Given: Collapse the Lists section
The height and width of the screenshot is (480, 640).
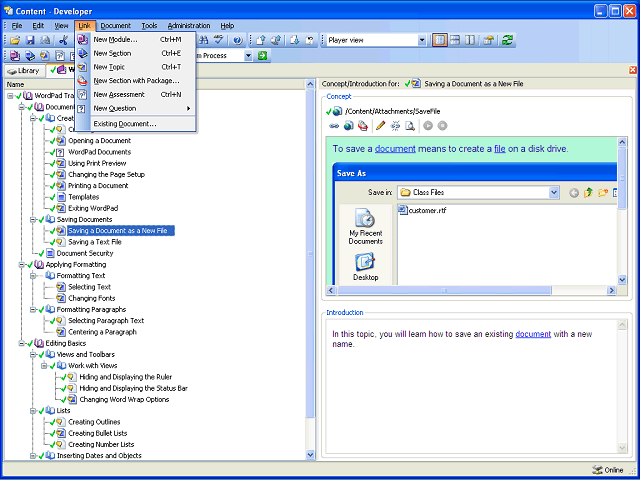Looking at the screenshot, I should [x=33, y=411].
